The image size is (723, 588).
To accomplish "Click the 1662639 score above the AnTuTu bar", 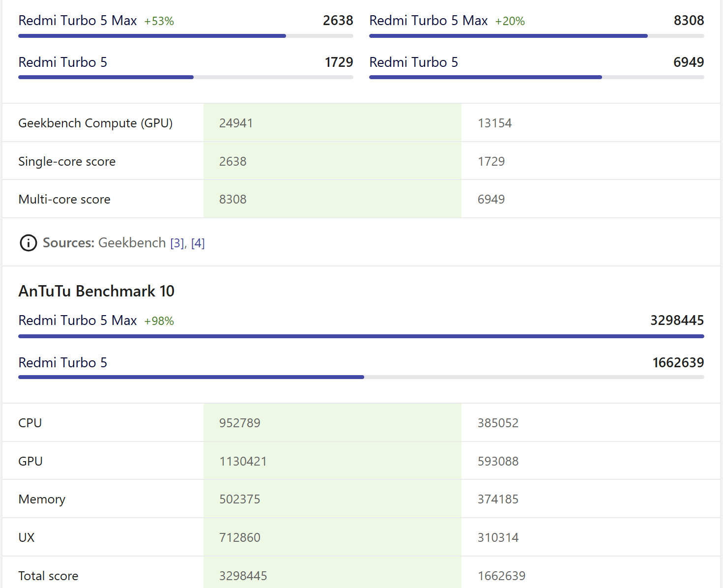I will (678, 363).
